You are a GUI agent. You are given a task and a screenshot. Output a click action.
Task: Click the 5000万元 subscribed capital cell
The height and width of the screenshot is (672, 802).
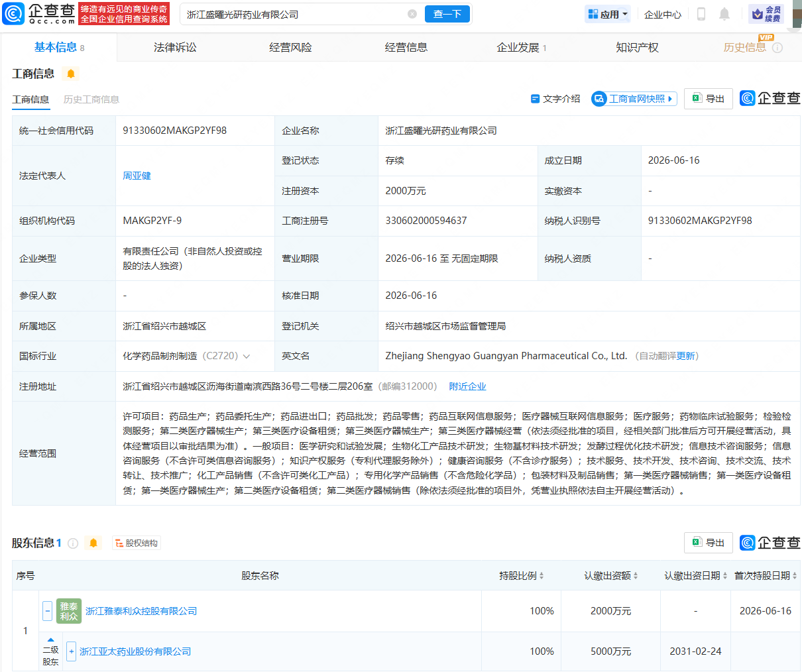tap(610, 651)
